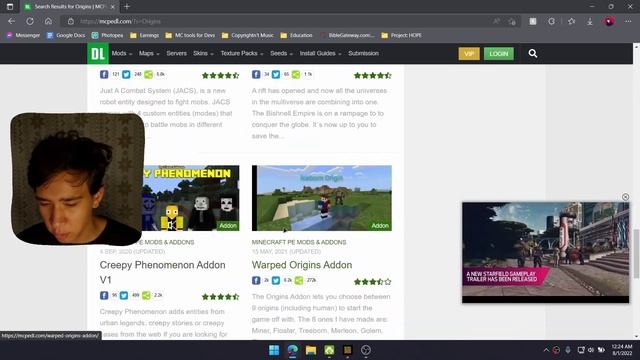Expand the Skins dropdown menu
This screenshot has height=360, width=640.
(x=203, y=53)
